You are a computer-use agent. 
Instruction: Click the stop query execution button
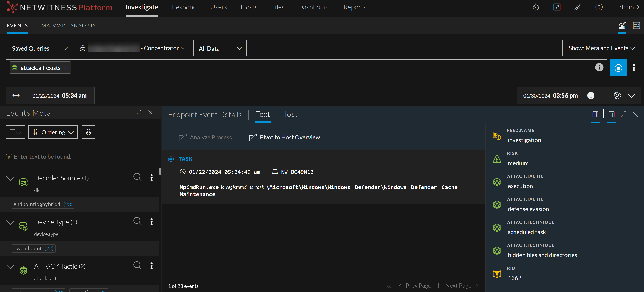click(618, 68)
